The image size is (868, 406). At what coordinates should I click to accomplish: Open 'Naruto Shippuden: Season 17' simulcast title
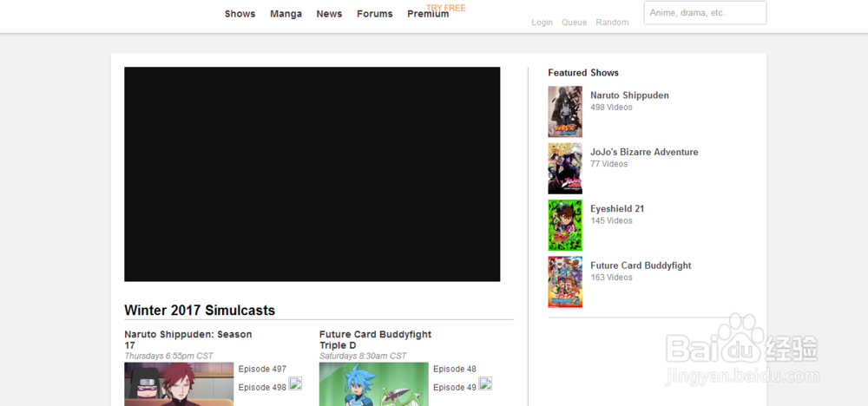pyautogui.click(x=188, y=339)
